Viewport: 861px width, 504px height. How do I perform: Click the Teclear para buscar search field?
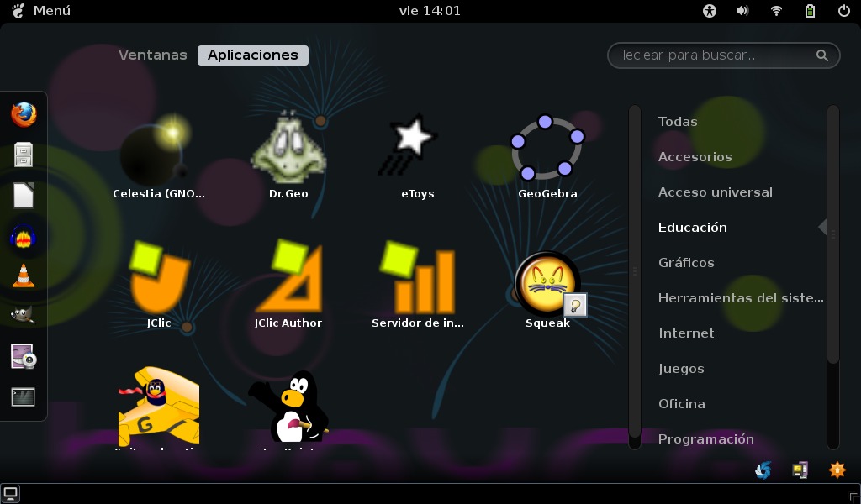715,55
